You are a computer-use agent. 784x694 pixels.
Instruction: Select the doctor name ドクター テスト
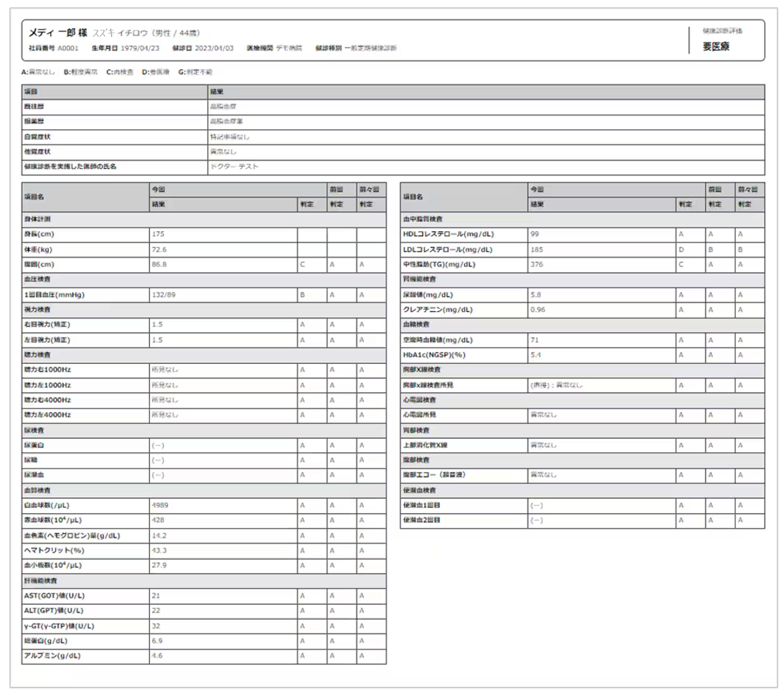click(234, 167)
